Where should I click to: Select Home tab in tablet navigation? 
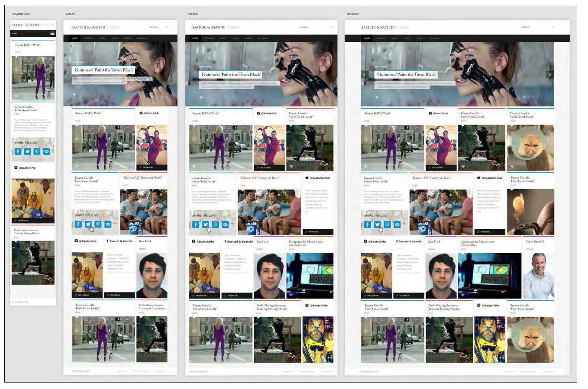pos(74,38)
